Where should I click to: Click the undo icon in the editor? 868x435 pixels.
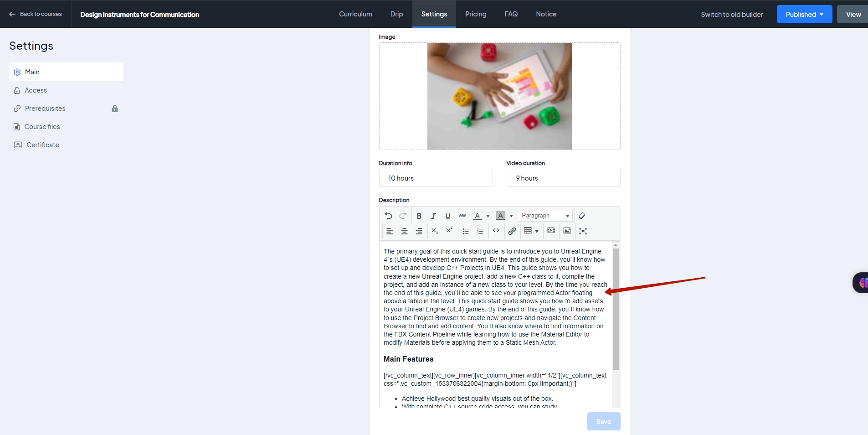388,216
